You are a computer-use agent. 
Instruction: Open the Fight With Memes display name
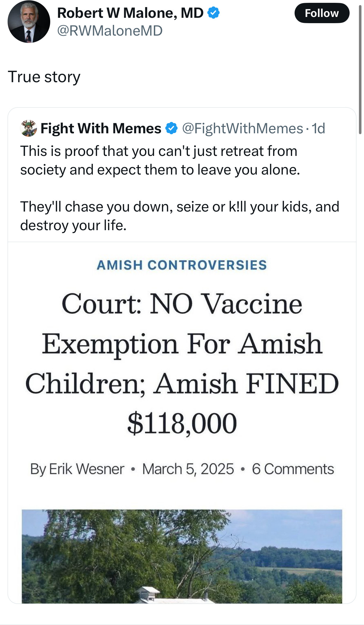[101, 129]
